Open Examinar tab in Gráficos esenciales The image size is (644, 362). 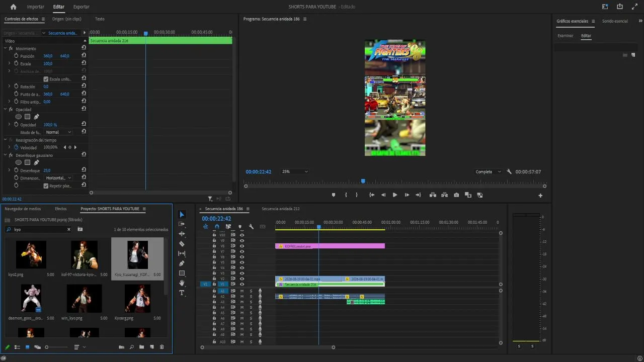[565, 36]
